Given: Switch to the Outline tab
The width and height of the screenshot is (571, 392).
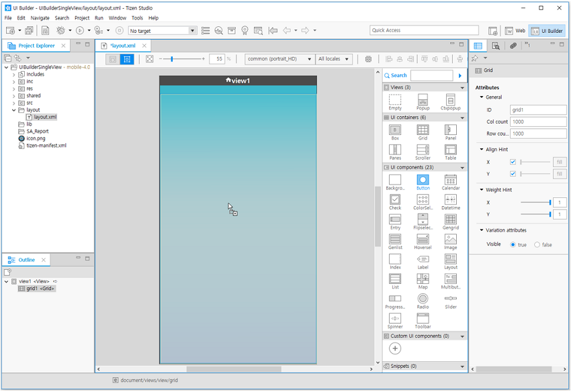Looking at the screenshot, I should coord(26,260).
